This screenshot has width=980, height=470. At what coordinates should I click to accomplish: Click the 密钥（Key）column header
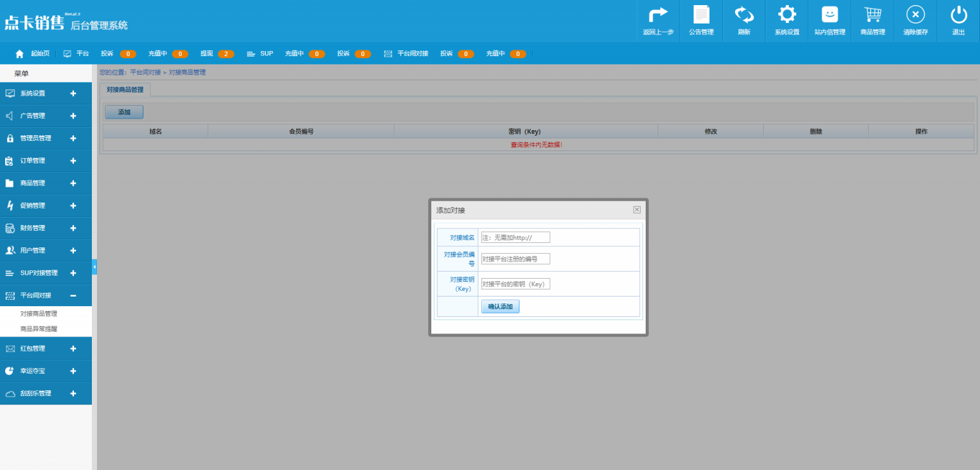(526, 131)
